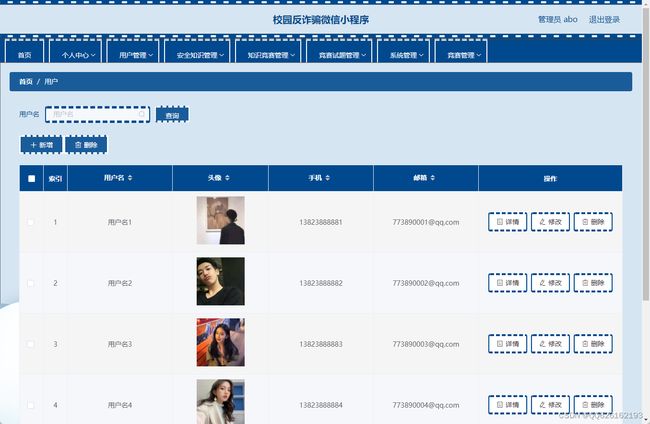Click 用户 in the breadcrumb
This screenshot has width=650, height=424.
pos(51,82)
